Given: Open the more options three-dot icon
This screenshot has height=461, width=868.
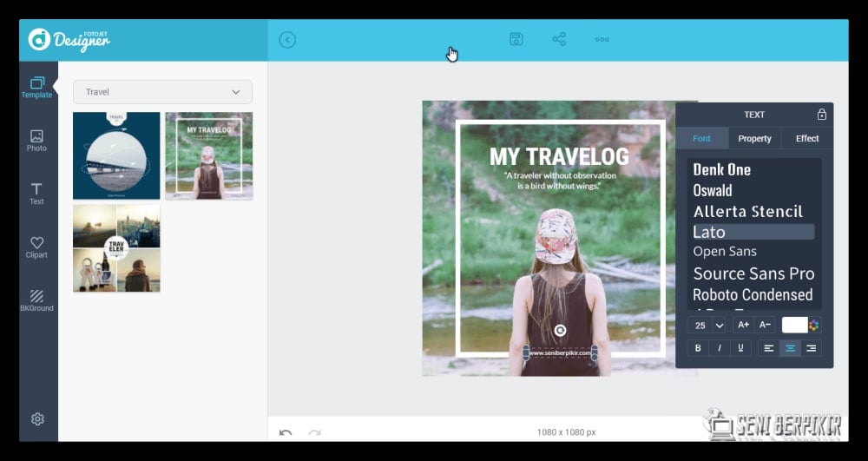Looking at the screenshot, I should [x=602, y=39].
